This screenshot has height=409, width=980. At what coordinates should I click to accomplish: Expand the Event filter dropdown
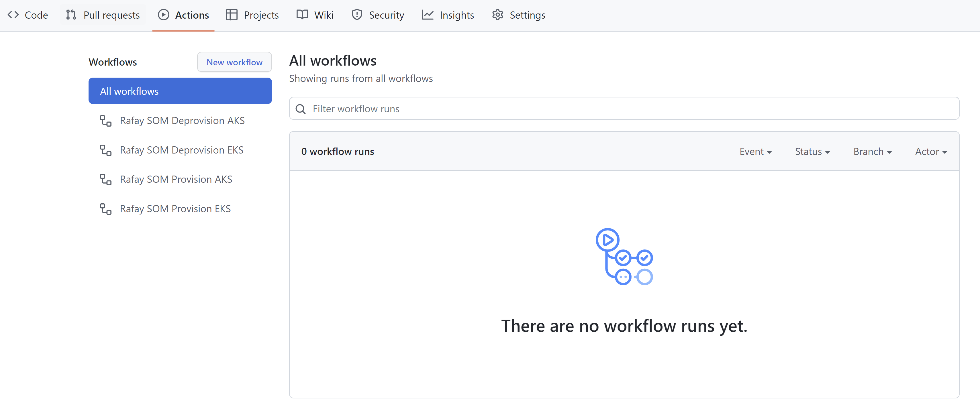756,151
